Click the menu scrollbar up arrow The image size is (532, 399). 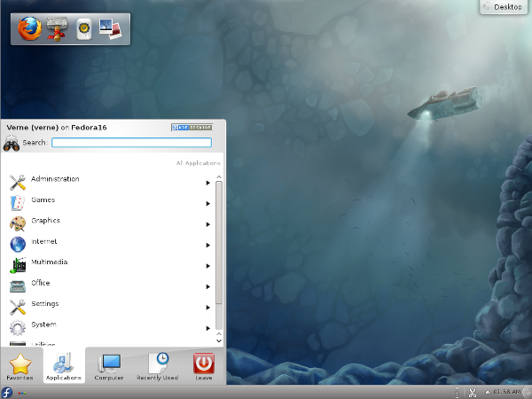point(219,176)
